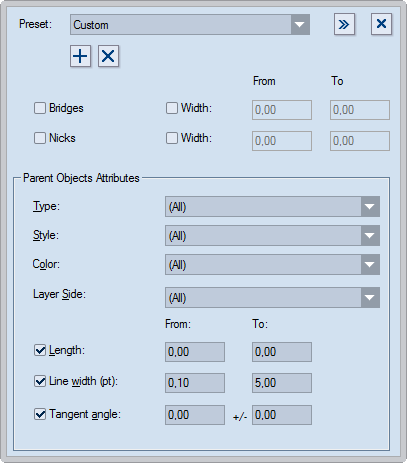This screenshot has width=407, height=463.
Task: Tick the Width checkbox in Bridges row
Action: point(172,108)
